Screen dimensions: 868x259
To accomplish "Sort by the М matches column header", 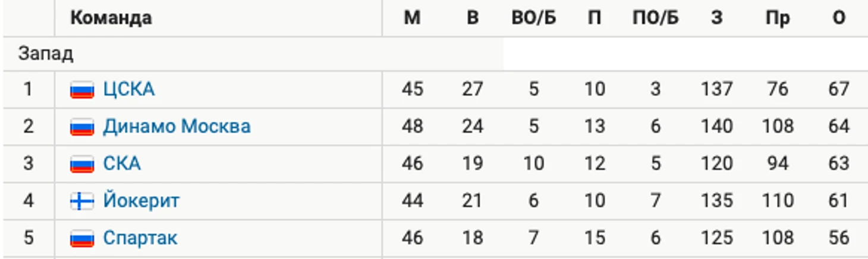I will pos(412,18).
